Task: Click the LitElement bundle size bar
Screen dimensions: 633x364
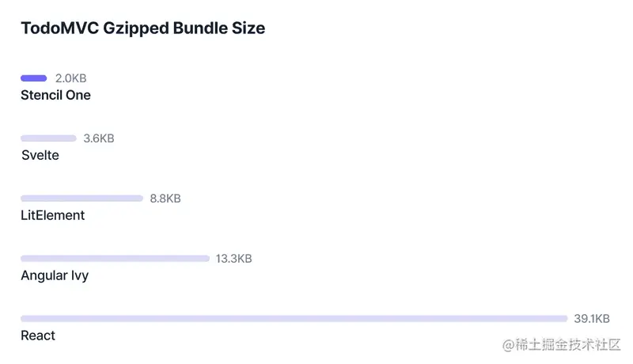Action: click(x=81, y=199)
